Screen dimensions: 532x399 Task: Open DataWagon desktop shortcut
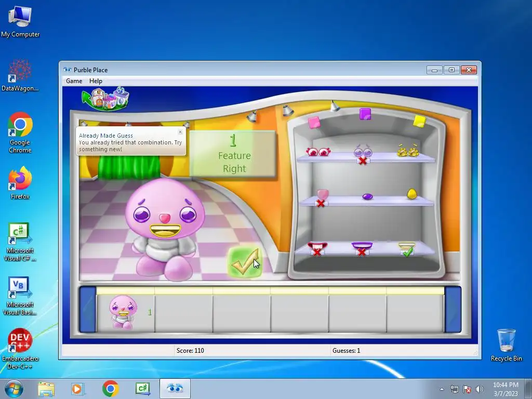[20, 75]
